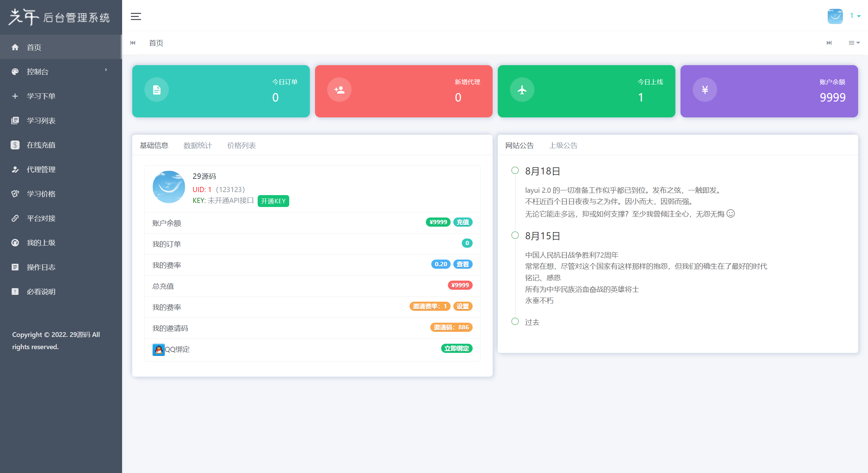Click the 立即绑定 QQ binding button
This screenshot has width=868, height=473.
(x=456, y=348)
